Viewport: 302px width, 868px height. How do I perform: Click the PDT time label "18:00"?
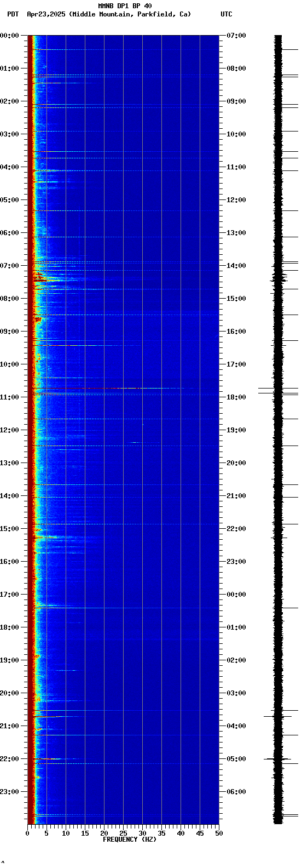[x=9, y=627]
